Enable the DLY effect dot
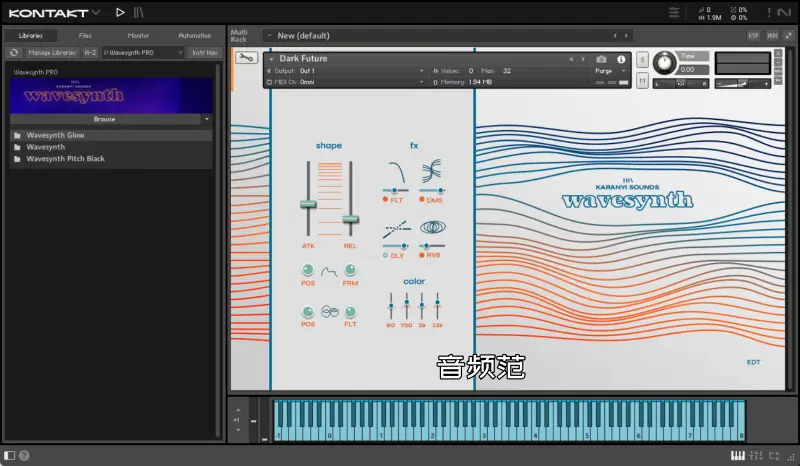Image resolution: width=800 pixels, height=466 pixels. coord(385,255)
